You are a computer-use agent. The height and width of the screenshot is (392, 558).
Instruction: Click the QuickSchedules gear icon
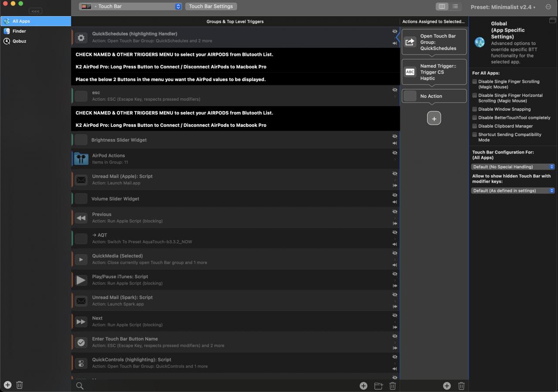pyautogui.click(x=81, y=37)
